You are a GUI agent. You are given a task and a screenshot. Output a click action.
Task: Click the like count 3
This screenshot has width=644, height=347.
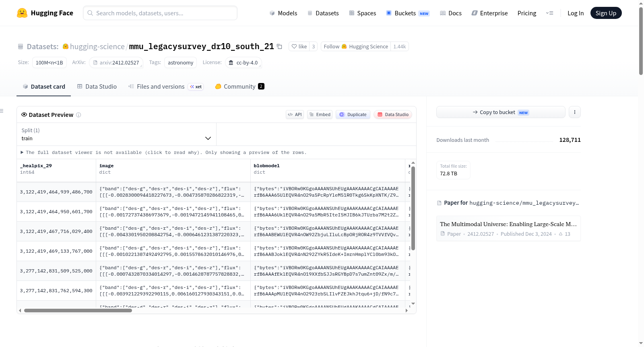click(x=314, y=46)
